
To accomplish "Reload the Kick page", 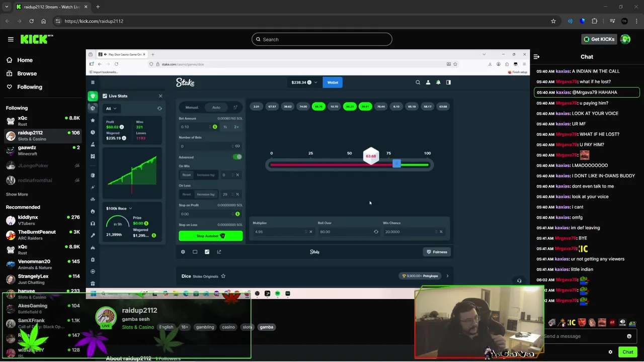I will pos(31,21).
